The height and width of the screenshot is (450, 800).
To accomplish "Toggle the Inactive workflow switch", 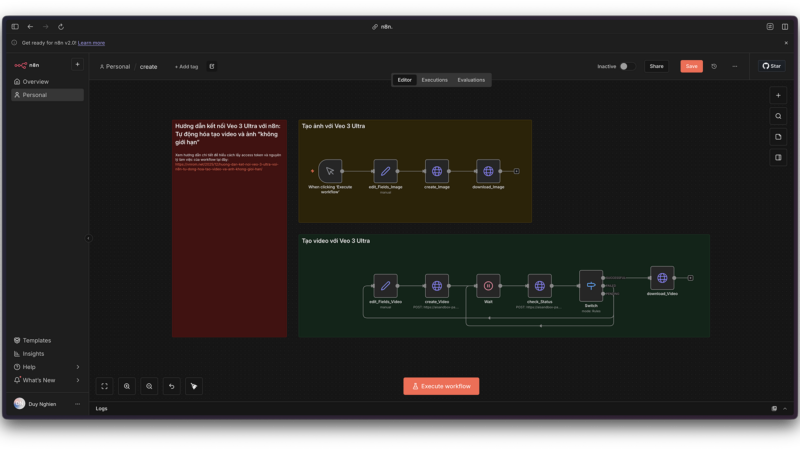I will 625,66.
